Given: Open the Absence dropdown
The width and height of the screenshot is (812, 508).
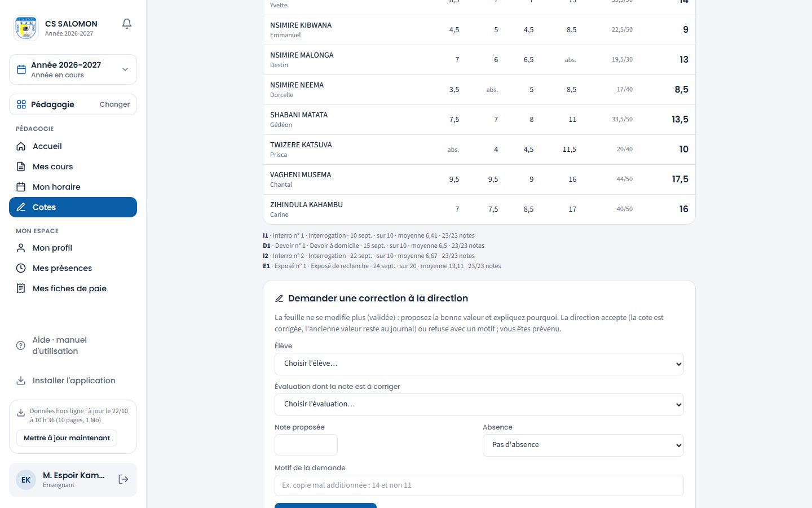Looking at the screenshot, I should click(x=583, y=445).
